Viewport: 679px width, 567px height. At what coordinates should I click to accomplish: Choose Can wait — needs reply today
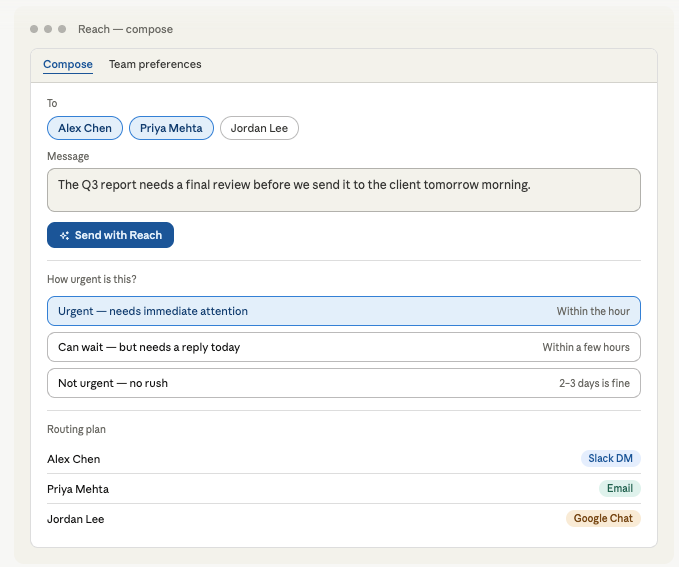click(x=344, y=347)
